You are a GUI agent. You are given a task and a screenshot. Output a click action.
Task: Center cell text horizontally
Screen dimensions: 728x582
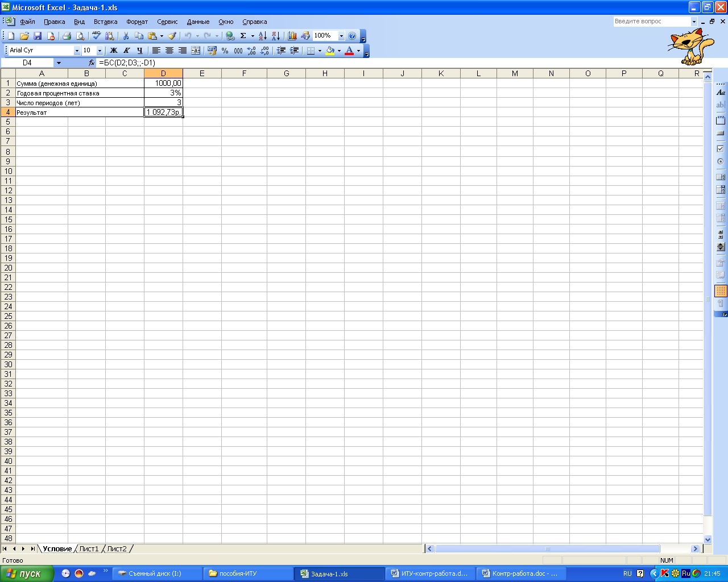[x=169, y=51]
